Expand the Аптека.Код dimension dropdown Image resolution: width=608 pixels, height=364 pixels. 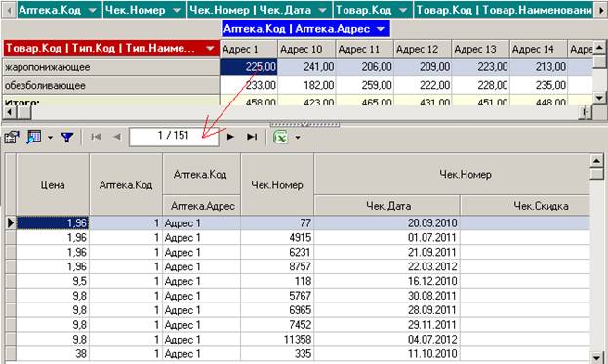[x=93, y=10]
